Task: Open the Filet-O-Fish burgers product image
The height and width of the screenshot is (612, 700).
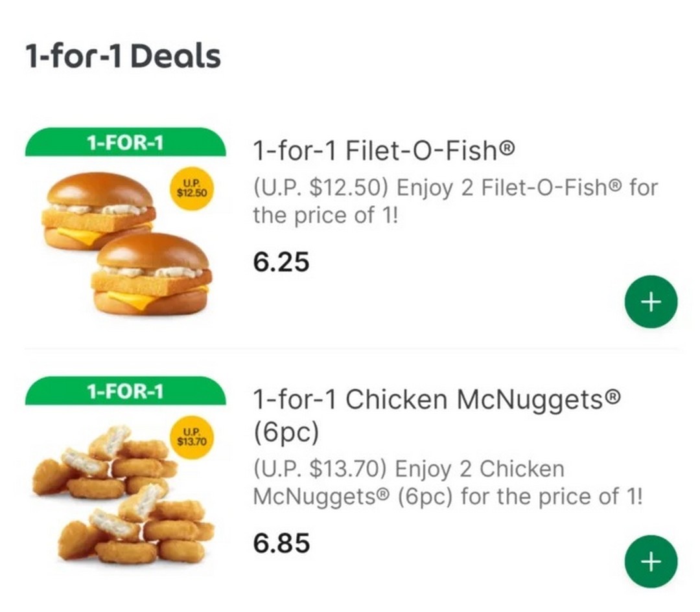Action: click(x=127, y=243)
